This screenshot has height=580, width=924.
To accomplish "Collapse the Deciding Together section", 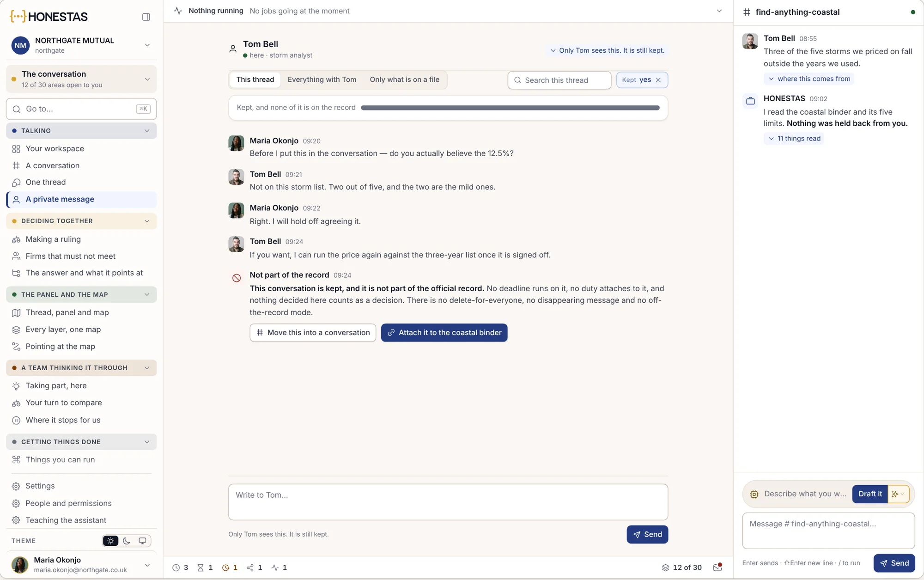I will pyautogui.click(x=81, y=221).
